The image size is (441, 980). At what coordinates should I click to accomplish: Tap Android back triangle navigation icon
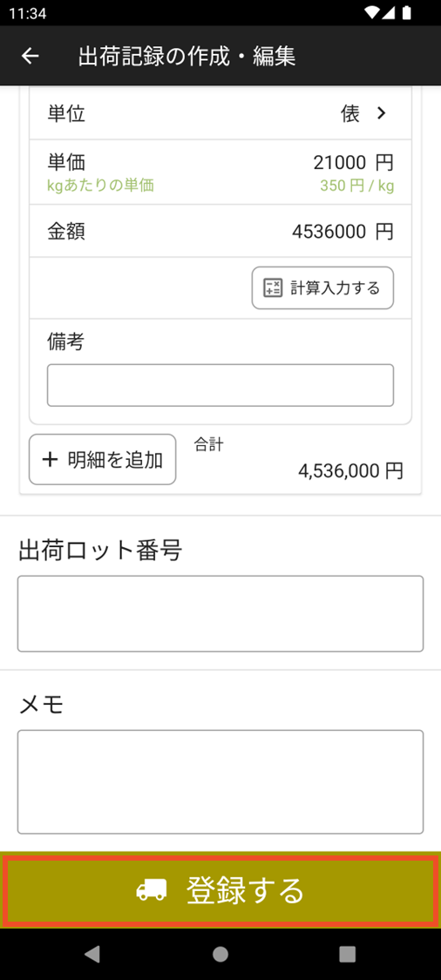(x=92, y=953)
